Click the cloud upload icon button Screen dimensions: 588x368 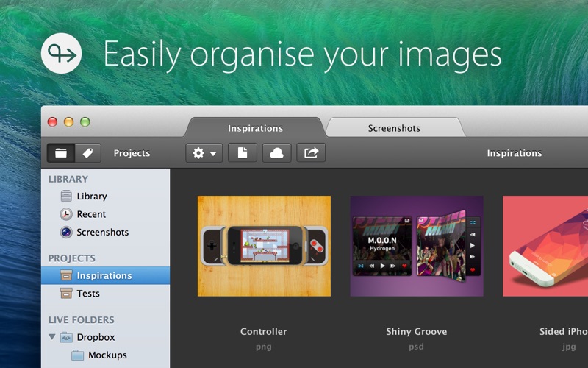(x=277, y=153)
